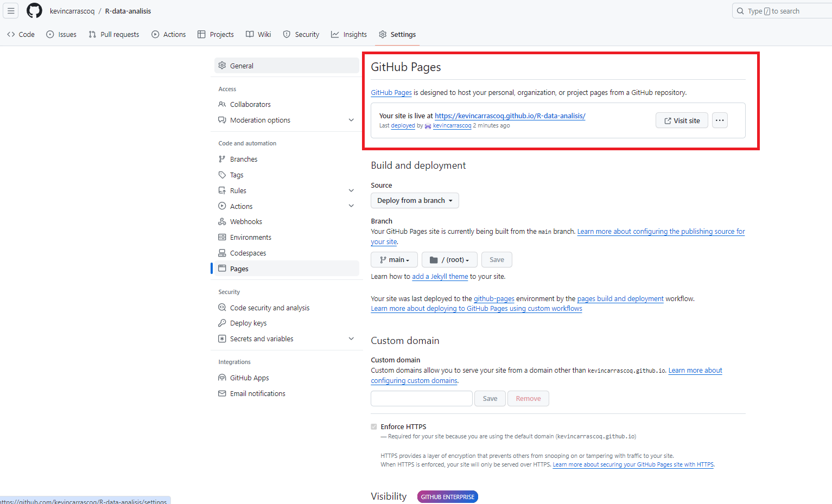
Task: Open the Settings tab
Action: pos(397,34)
